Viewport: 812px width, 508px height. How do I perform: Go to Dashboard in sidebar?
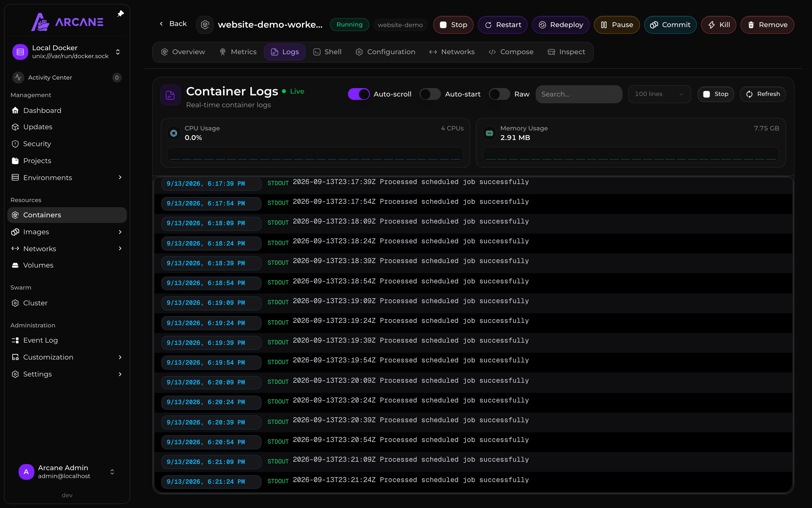click(x=67, y=111)
